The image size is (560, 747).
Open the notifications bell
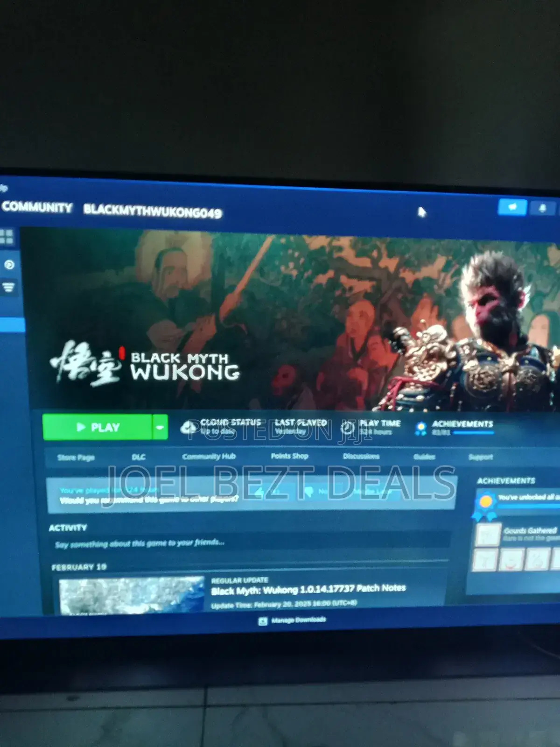point(542,208)
